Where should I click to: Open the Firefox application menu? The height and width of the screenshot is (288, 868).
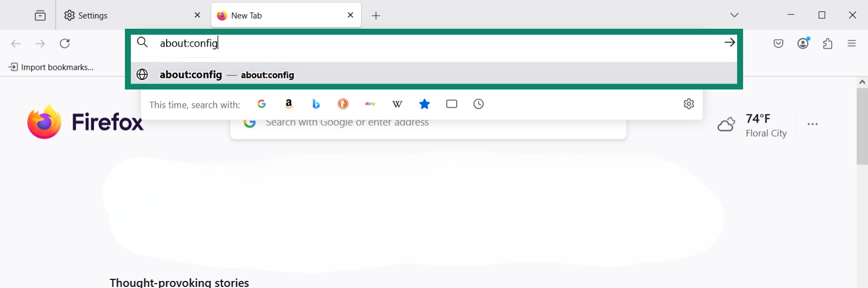(x=852, y=43)
